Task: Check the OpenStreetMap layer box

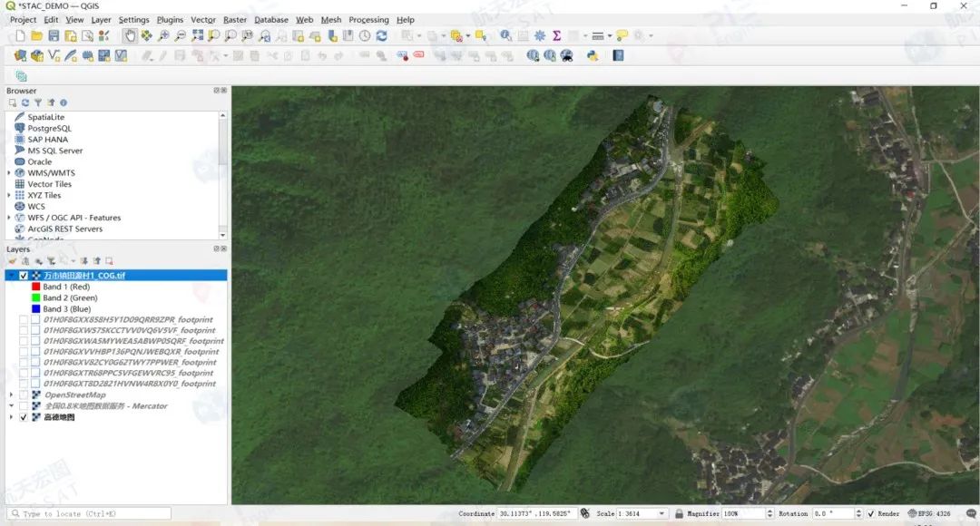Action: [x=24, y=394]
